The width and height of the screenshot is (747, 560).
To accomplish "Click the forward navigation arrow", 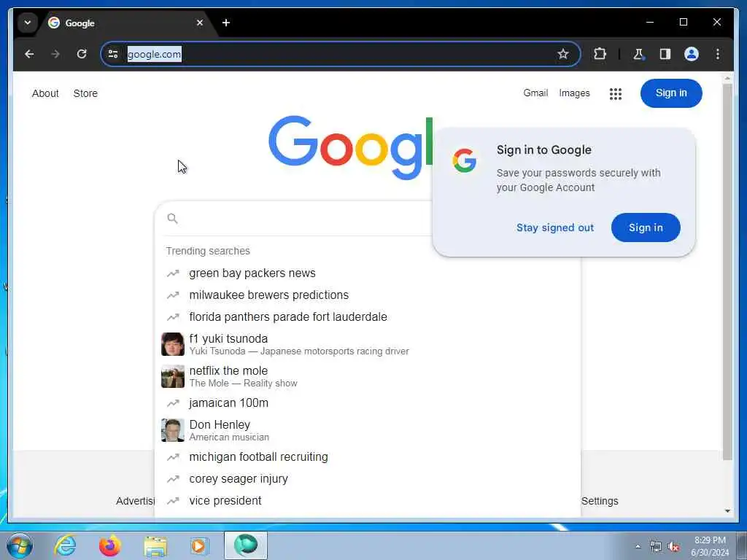I will pyautogui.click(x=55, y=54).
